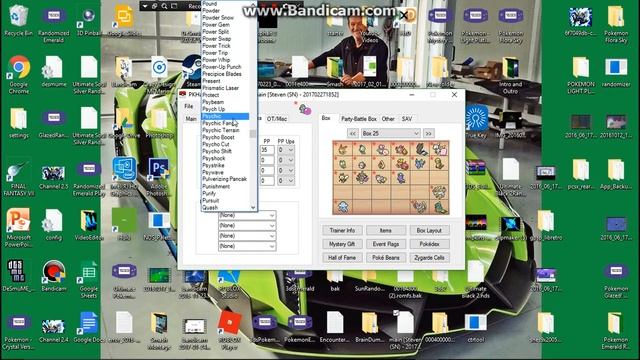Select Pursuit in the move list

pos(211,200)
